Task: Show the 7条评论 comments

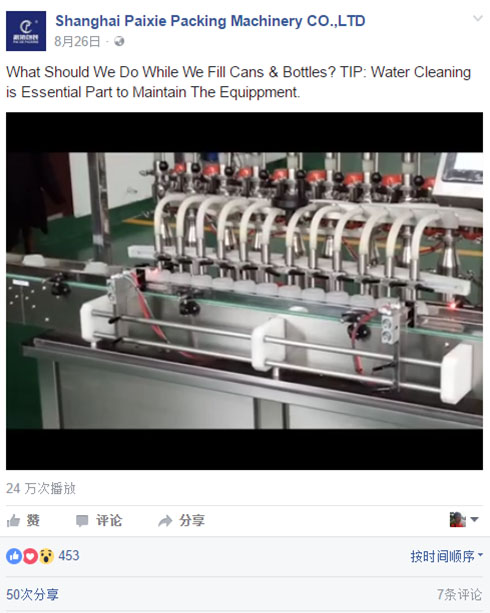Action: point(459,595)
